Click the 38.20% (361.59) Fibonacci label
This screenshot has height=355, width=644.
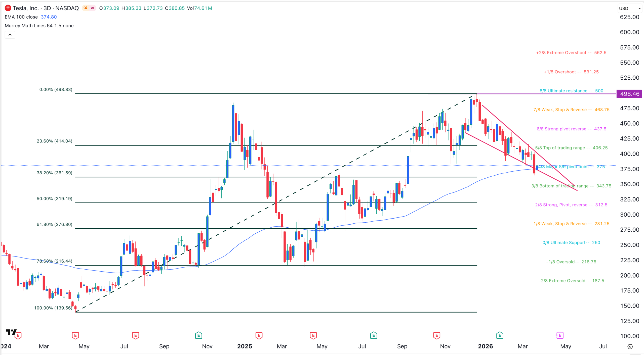(55, 173)
